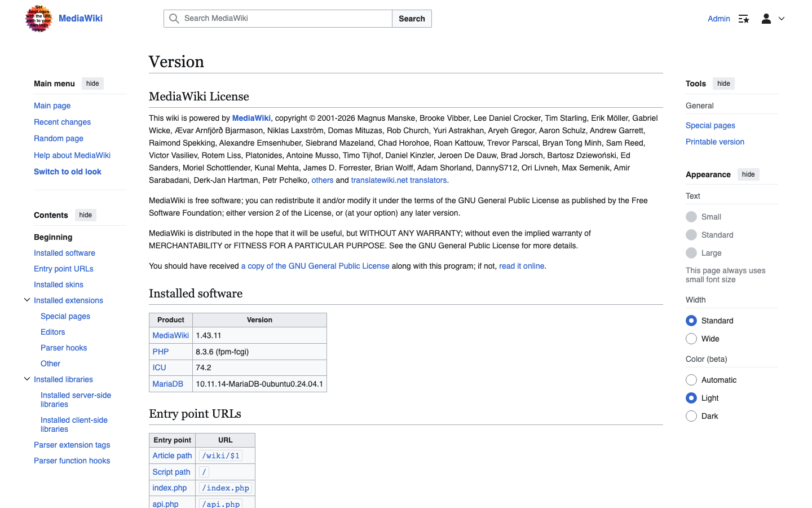Jump to Installed software in Contents
The height and width of the screenshot is (508, 812).
(64, 253)
